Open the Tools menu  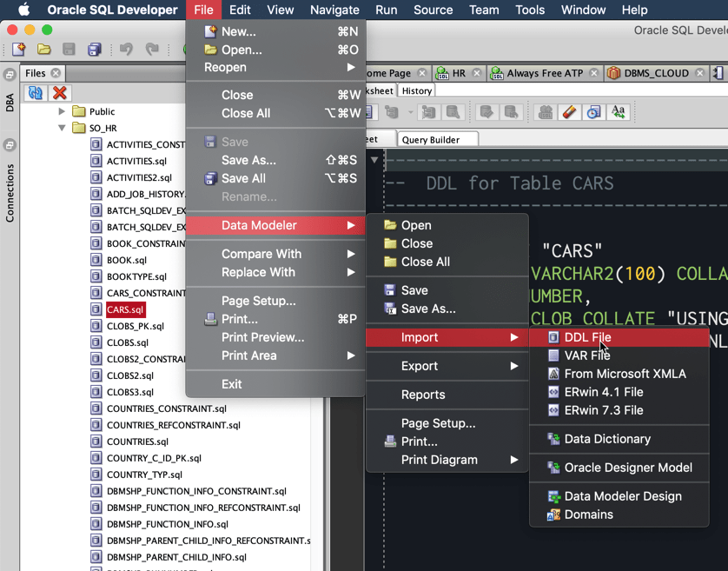pyautogui.click(x=530, y=10)
